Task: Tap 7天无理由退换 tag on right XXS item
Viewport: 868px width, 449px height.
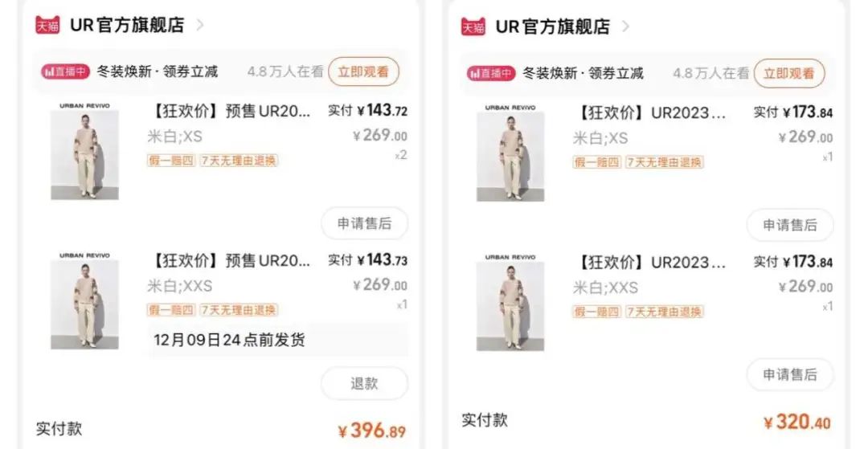Action: (x=665, y=312)
